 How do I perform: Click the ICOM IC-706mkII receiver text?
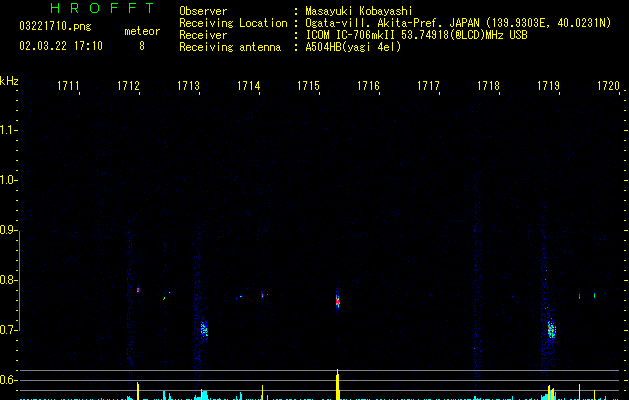tap(416, 35)
